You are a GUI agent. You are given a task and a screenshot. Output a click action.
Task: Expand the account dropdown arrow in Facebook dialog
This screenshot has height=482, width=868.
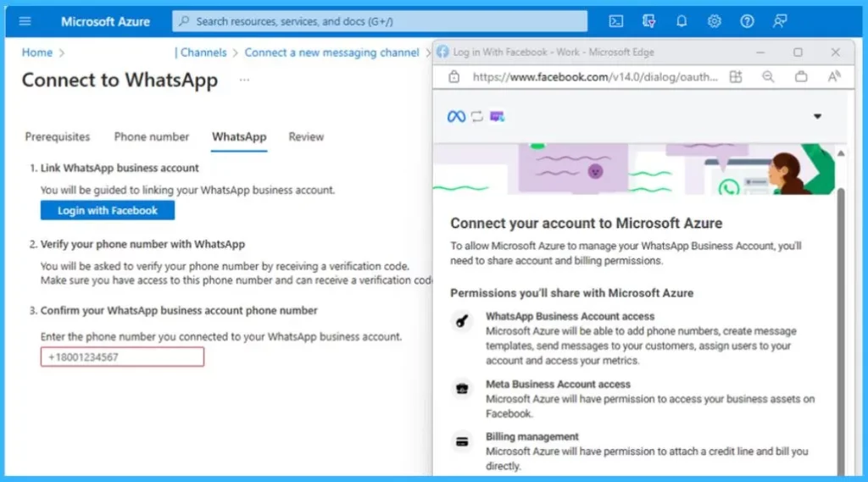(x=817, y=116)
